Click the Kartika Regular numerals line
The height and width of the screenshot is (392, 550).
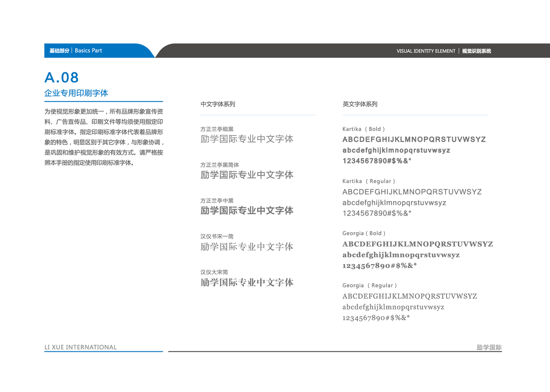[377, 213]
